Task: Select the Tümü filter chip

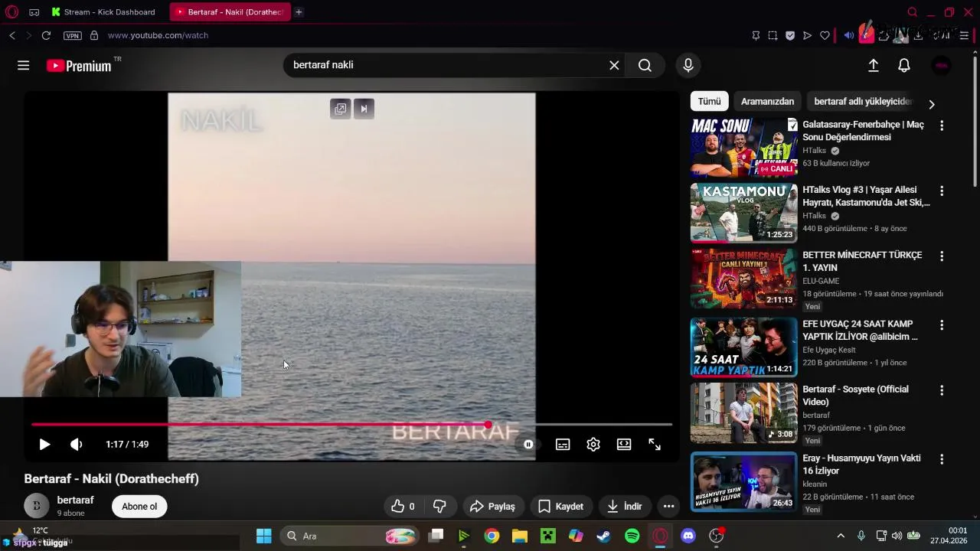Action: click(x=709, y=101)
